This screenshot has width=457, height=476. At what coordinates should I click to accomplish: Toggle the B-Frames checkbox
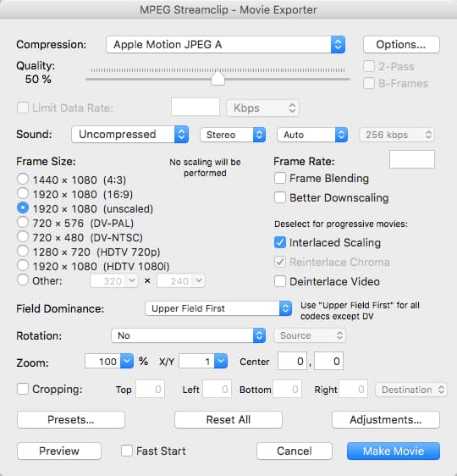[x=369, y=83]
